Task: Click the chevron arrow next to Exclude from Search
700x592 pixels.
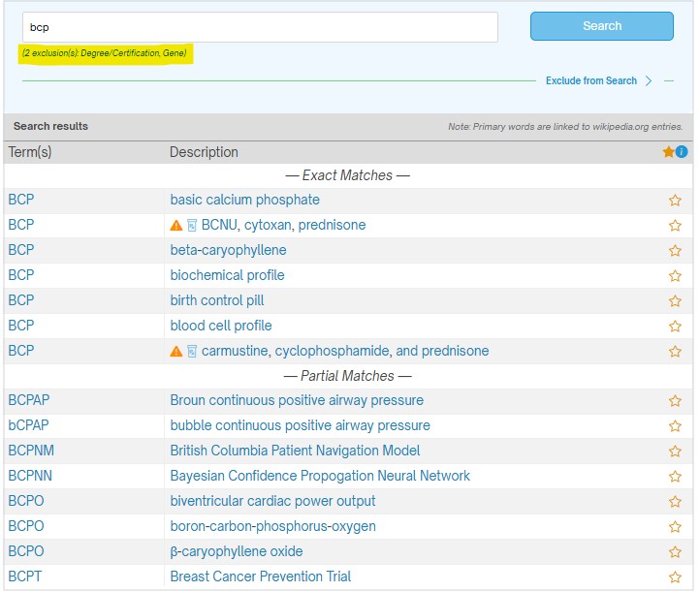Action: 649,81
